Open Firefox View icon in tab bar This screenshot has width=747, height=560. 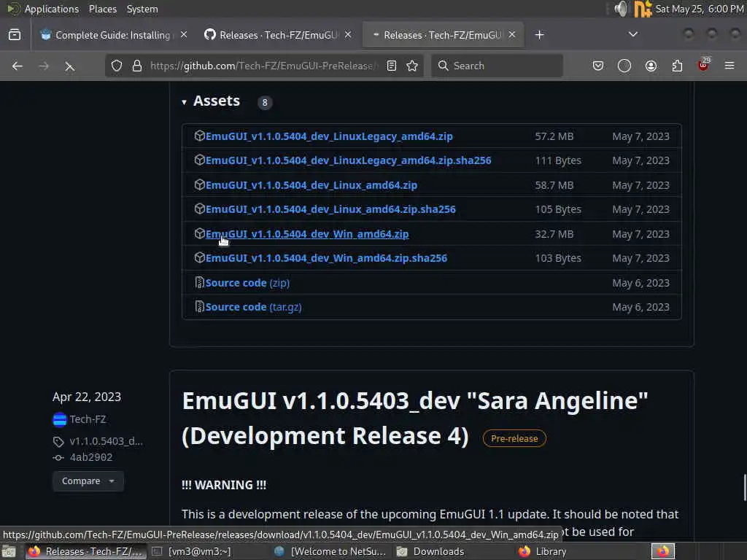click(15, 35)
